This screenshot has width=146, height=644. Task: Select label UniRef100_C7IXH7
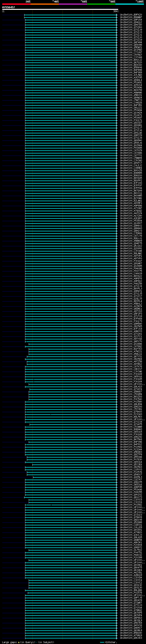[131, 53]
